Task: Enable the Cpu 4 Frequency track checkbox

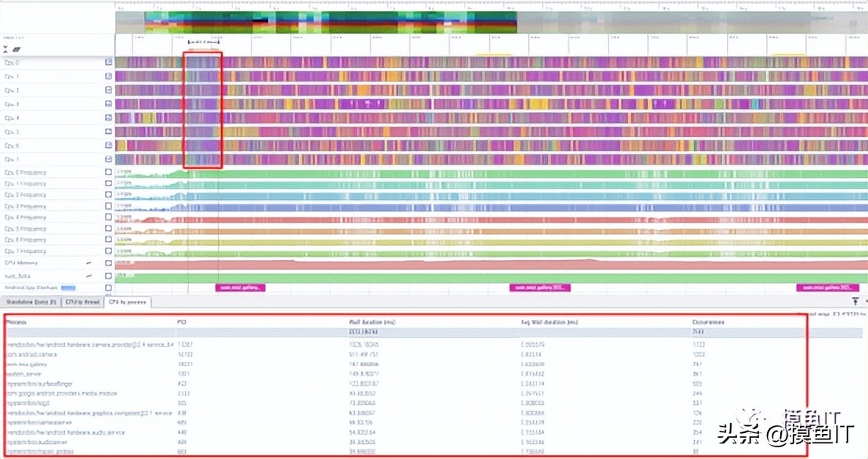Action: [109, 218]
